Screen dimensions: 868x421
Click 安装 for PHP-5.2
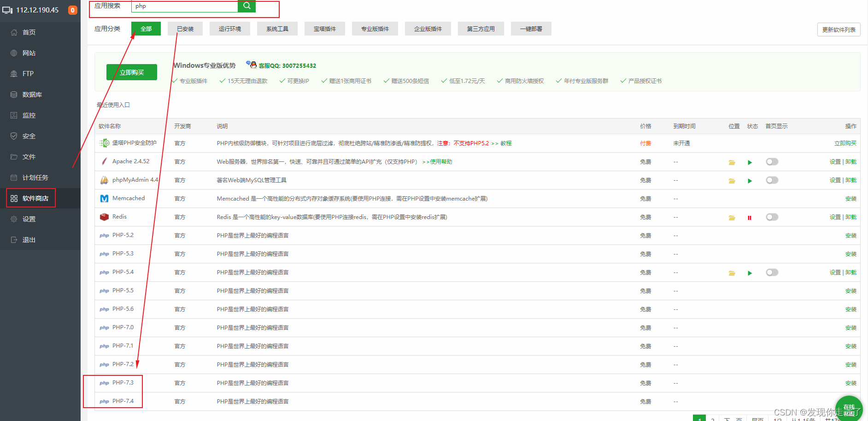851,236
